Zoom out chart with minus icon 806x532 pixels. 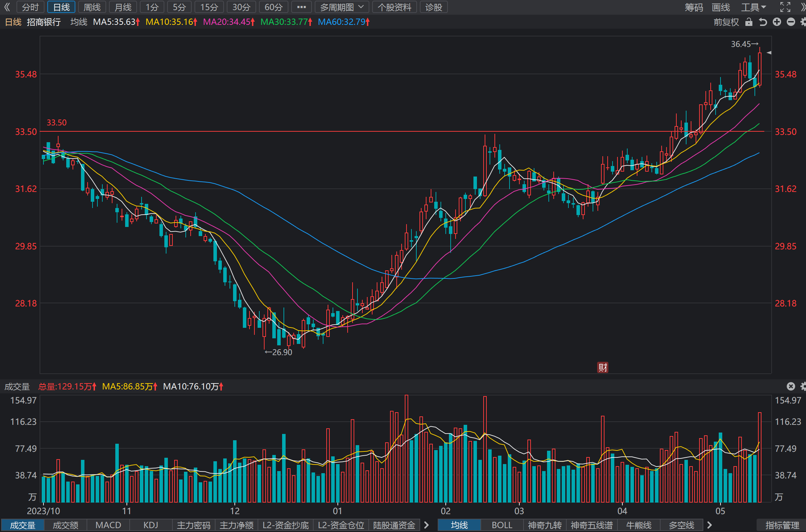click(791, 22)
